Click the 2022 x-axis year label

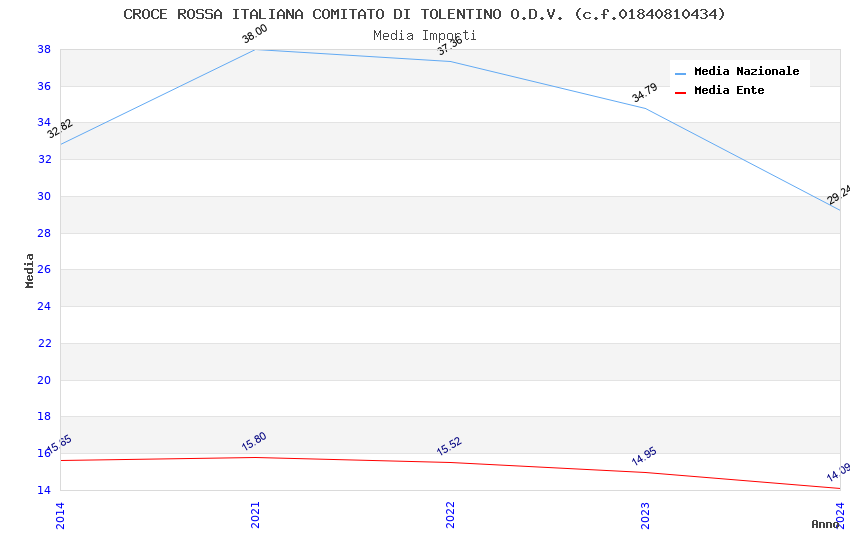(450, 515)
